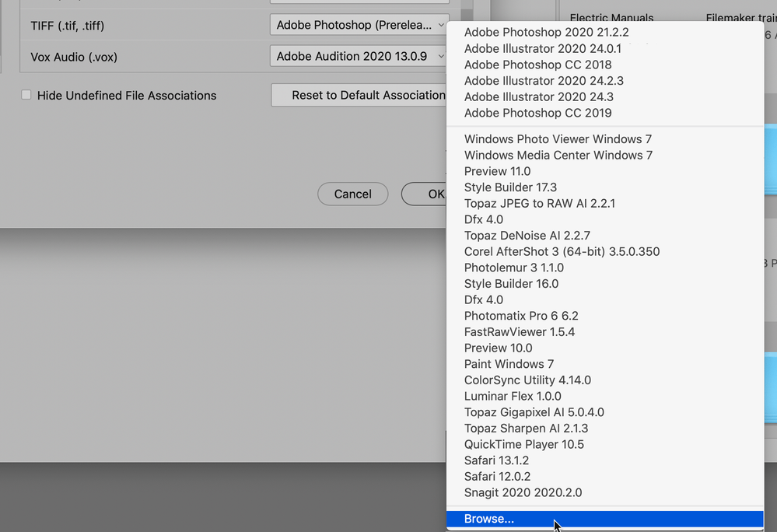777x532 pixels.
Task: Choose Corel AfterShot 3 (64-bit) 3.5.0.350
Action: 604,252
